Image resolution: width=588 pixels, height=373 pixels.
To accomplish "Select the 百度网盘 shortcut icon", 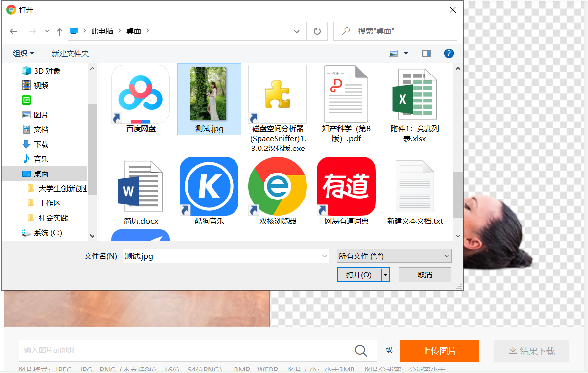I will [141, 94].
